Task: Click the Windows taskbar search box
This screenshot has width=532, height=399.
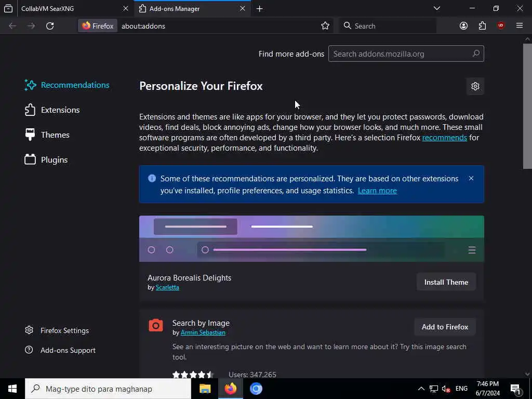Action: coord(108,389)
